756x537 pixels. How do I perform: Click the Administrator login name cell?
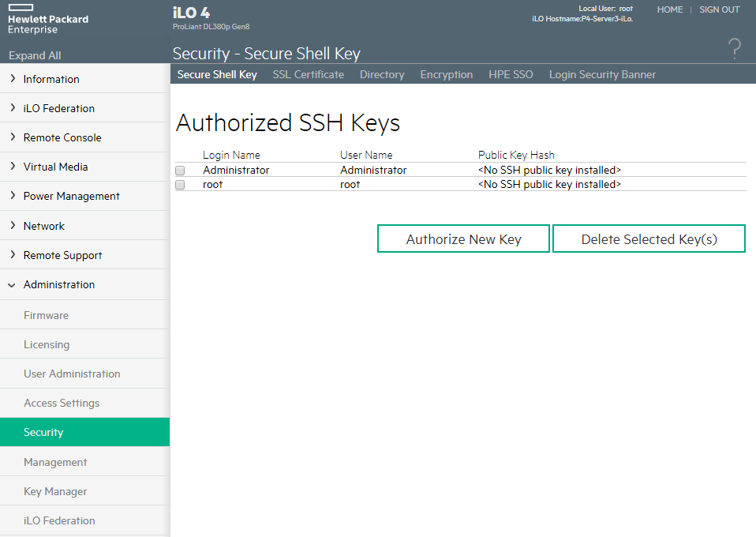click(x=236, y=170)
